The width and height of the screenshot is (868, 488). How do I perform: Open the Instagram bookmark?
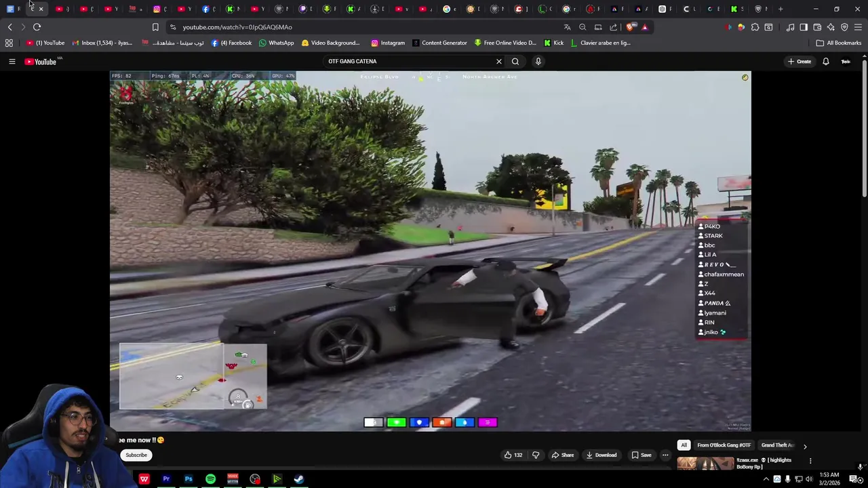point(388,43)
